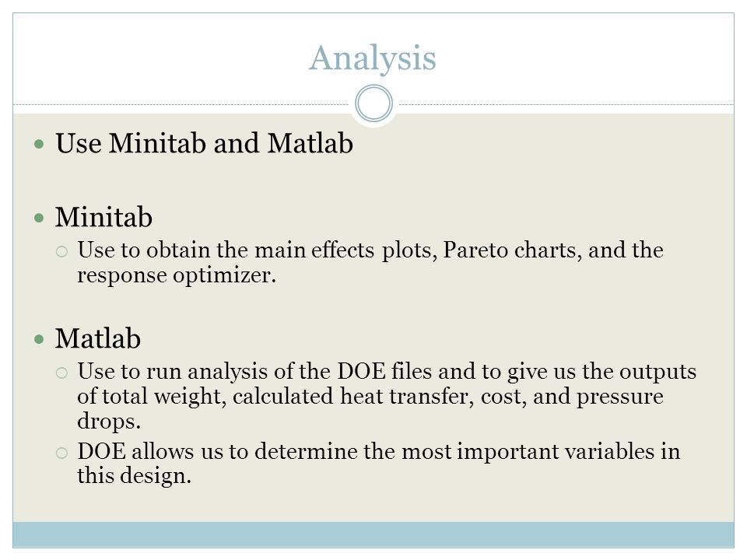Click the hollow bullet before DOE allows us line
This screenshot has height=560, width=747.
pos(61,453)
